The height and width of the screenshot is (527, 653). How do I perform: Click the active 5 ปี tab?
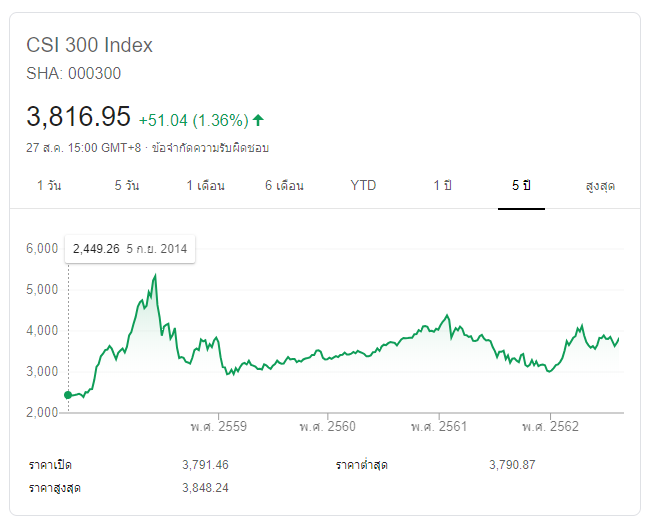(x=520, y=186)
